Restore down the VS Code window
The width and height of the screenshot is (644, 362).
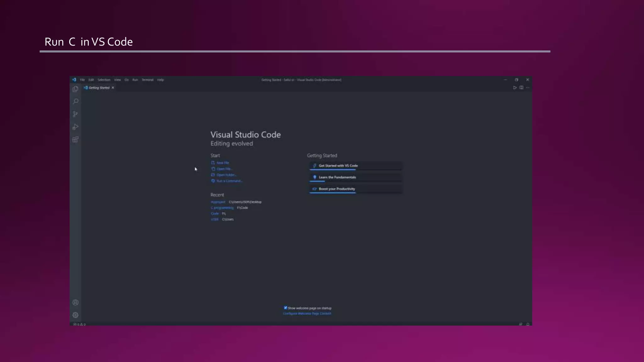tap(516, 80)
